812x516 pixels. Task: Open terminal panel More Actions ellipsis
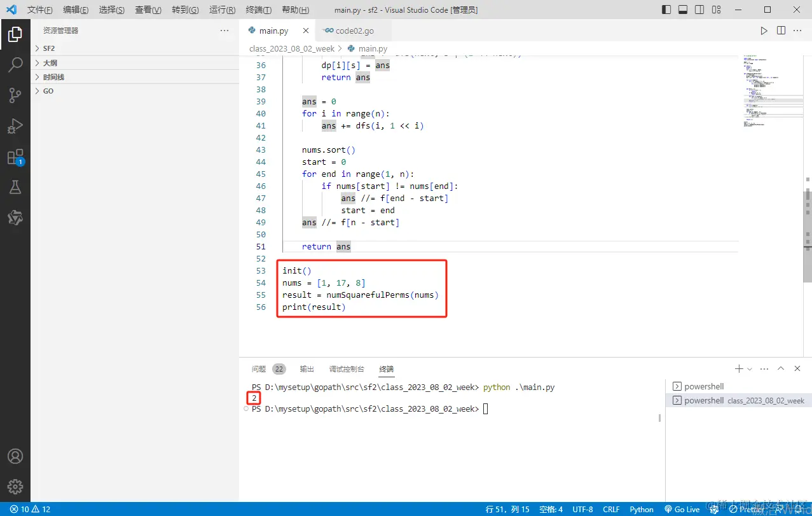coord(764,369)
